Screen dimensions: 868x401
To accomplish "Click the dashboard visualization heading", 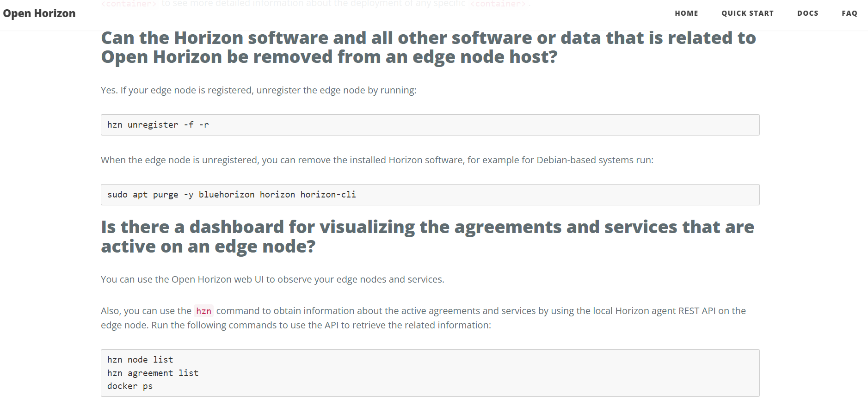I will [427, 236].
